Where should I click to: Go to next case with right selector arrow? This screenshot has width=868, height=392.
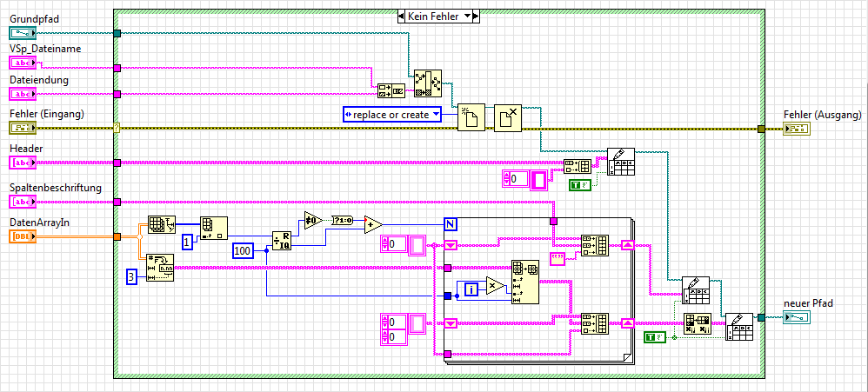tap(477, 17)
